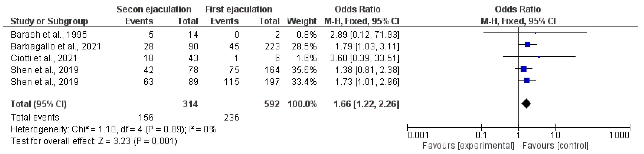Click the black diamond pooled-effect marker
The image size is (644, 154).
point(526,104)
